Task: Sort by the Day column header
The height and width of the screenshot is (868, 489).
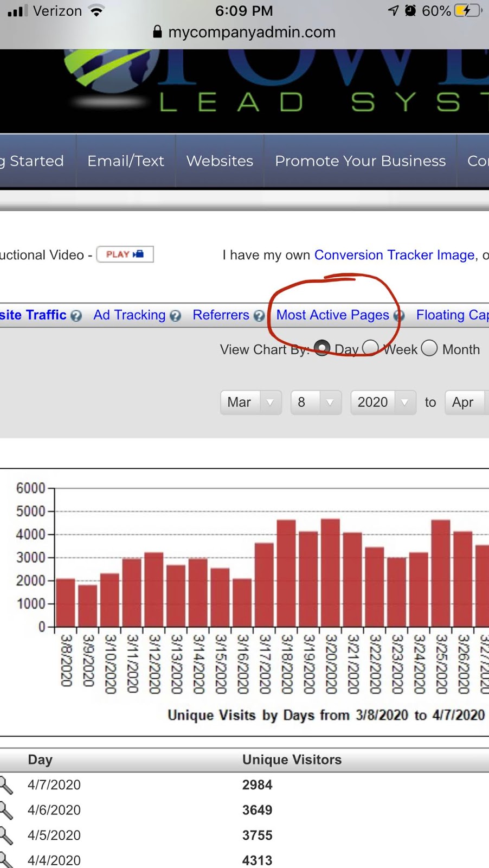Action: click(x=40, y=759)
